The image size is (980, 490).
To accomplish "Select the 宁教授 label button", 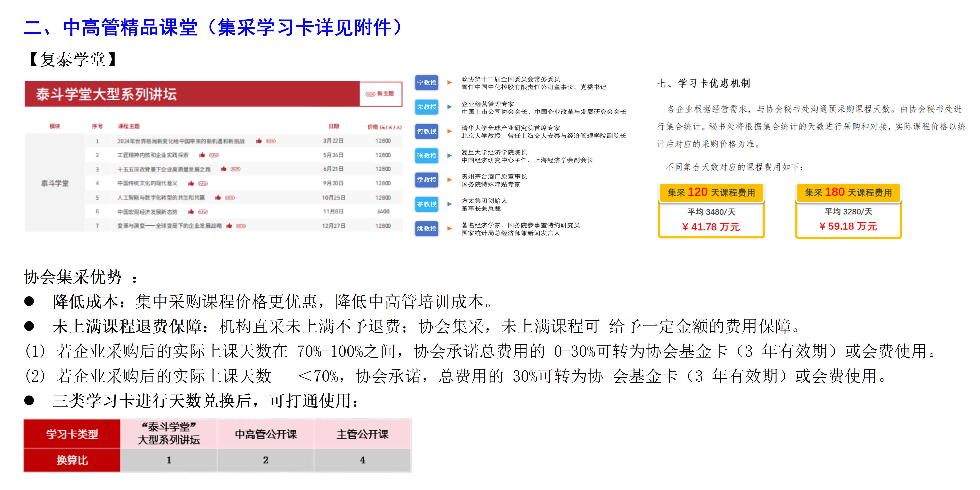I will coord(427,82).
